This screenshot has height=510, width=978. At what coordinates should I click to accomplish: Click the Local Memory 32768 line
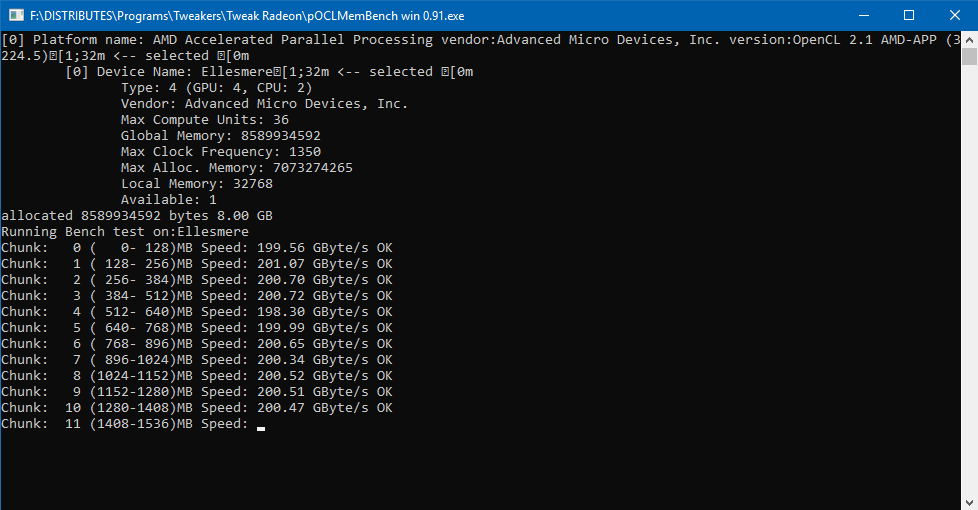[x=196, y=184]
